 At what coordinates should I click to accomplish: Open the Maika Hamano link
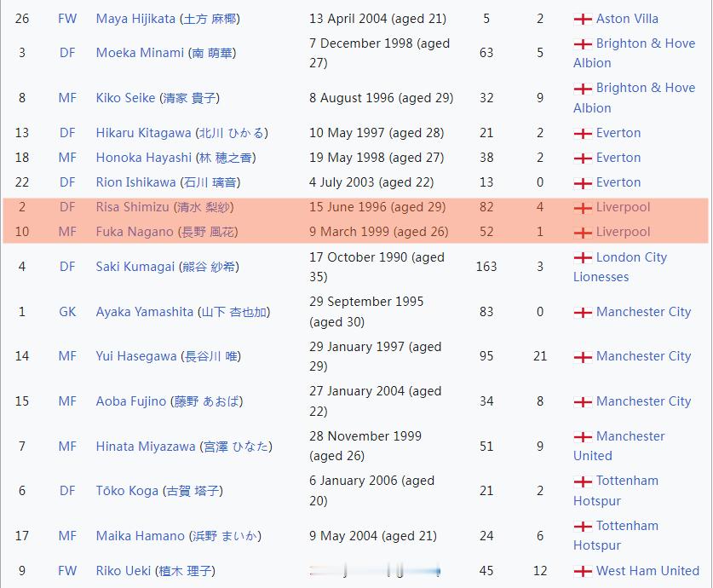pyautogui.click(x=140, y=536)
